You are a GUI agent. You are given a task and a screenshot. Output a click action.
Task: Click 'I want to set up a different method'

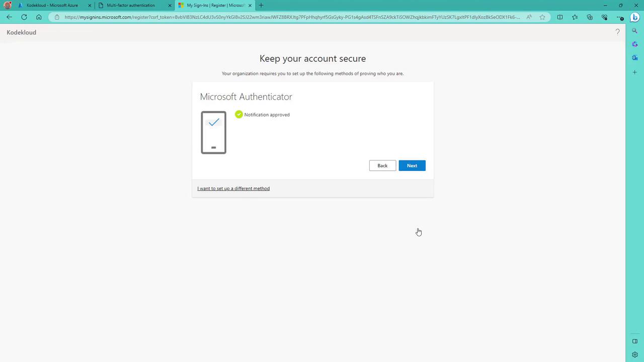coord(233,189)
